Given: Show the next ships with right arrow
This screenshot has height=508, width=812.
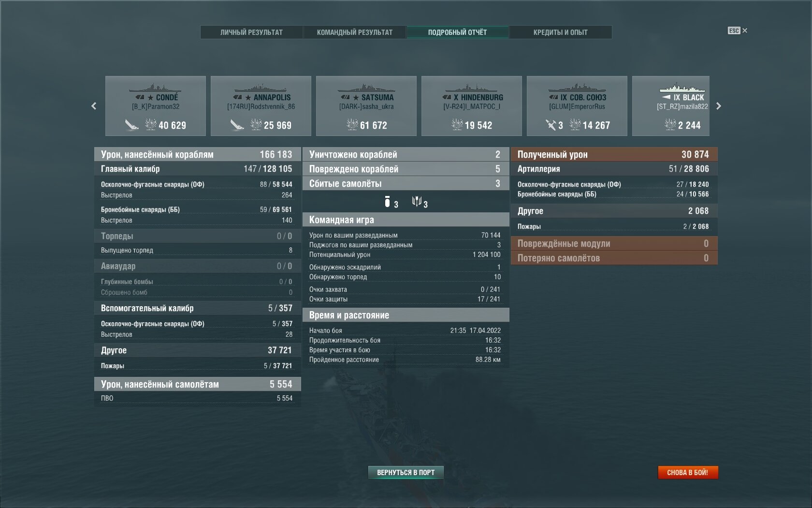Looking at the screenshot, I should pyautogui.click(x=718, y=106).
